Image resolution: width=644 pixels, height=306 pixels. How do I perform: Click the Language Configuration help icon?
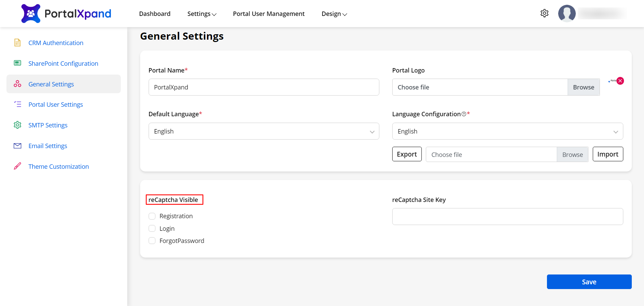coord(463,114)
